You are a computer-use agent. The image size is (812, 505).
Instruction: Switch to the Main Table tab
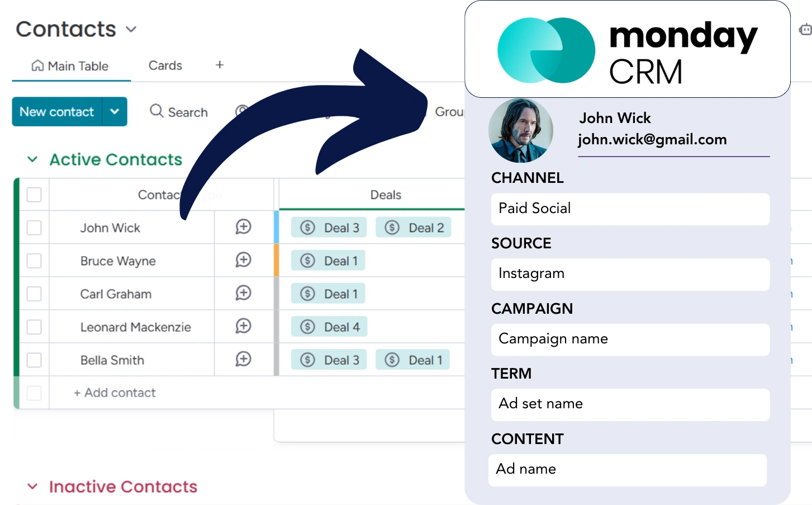pos(71,66)
